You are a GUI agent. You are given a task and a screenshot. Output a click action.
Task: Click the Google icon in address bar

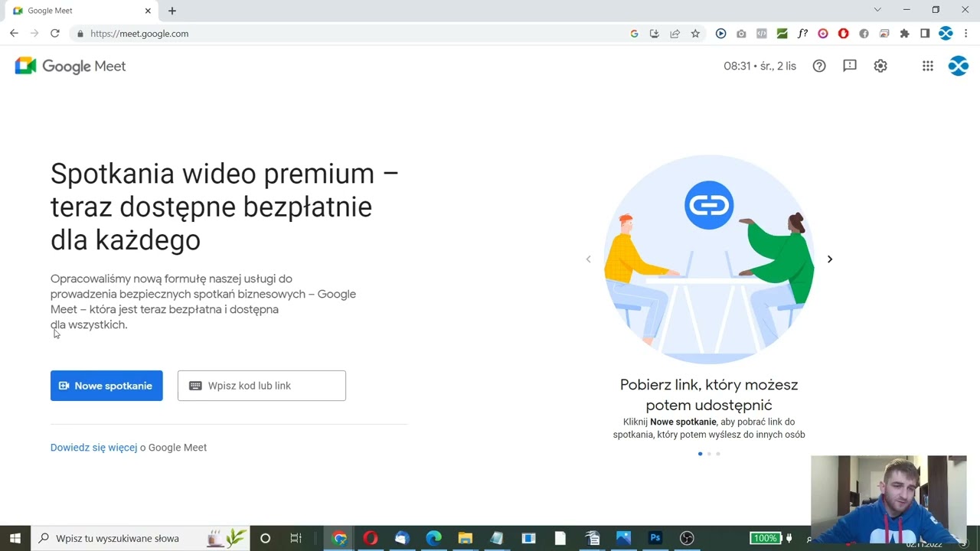(634, 34)
